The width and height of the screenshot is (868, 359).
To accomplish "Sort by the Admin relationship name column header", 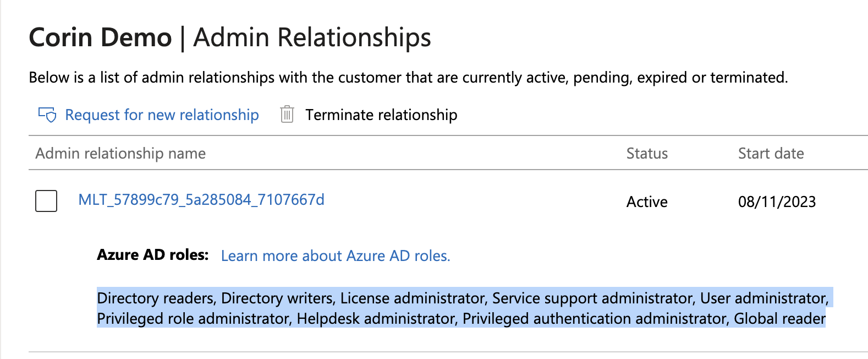I will 120,153.
